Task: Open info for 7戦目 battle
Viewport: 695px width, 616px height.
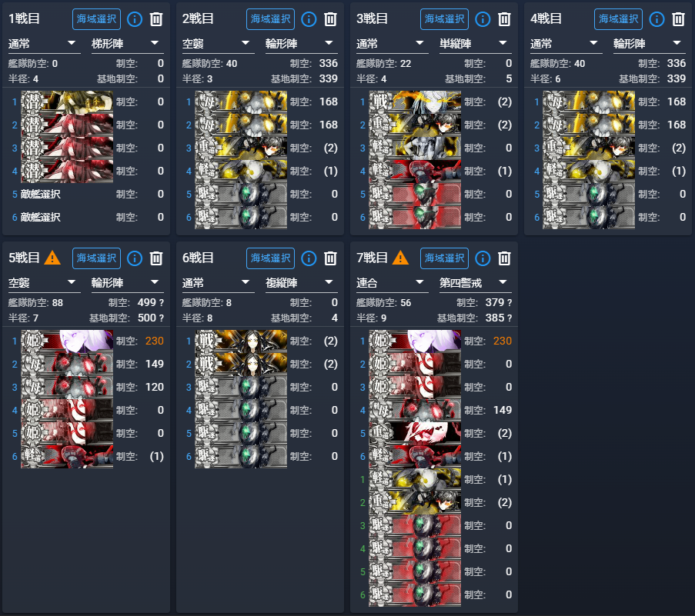Action: point(483,258)
